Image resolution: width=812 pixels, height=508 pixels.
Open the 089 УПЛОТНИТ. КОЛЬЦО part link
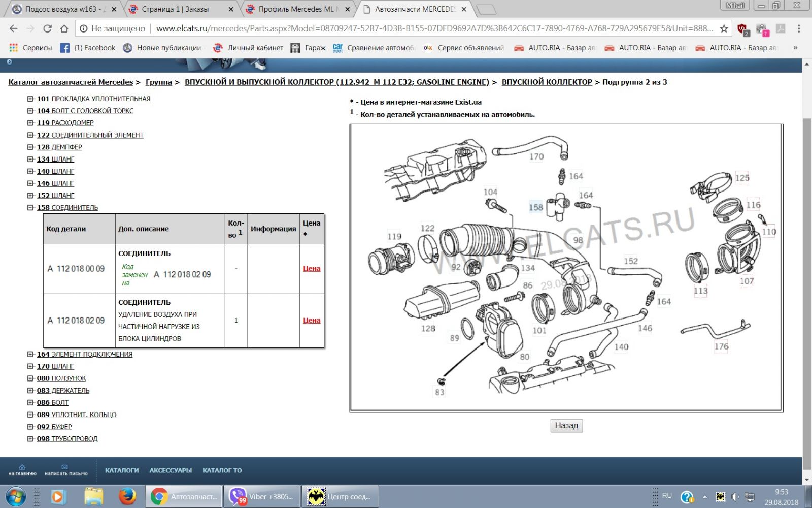77,415
